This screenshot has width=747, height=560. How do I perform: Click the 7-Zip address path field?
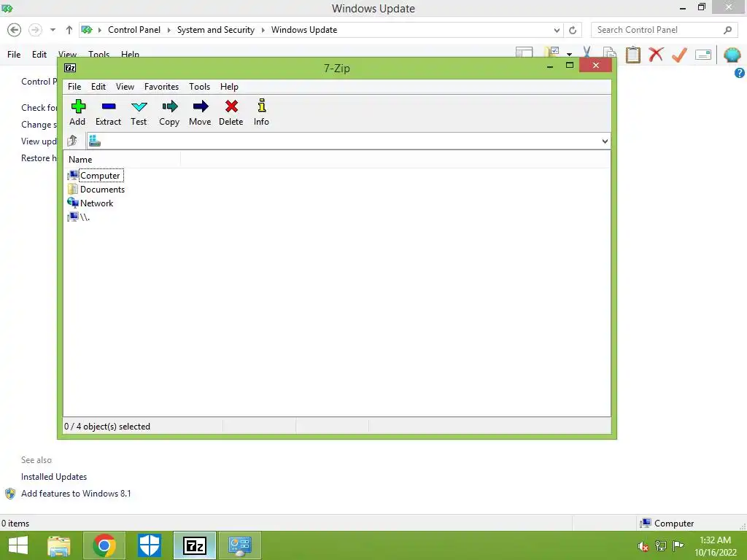pyautogui.click(x=348, y=141)
